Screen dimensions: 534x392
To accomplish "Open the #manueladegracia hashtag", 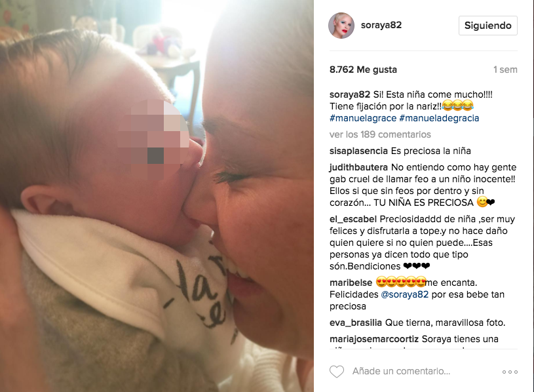I will (439, 118).
